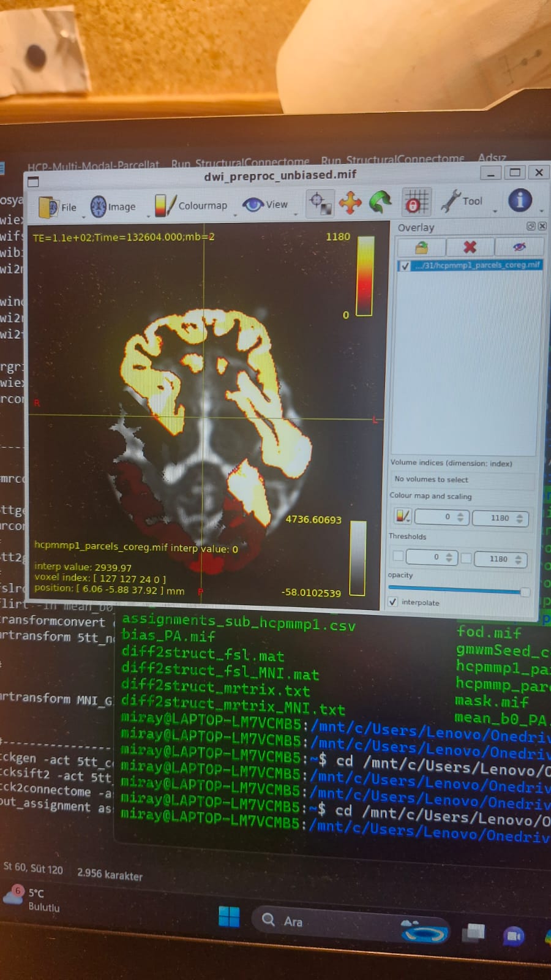Image resolution: width=551 pixels, height=980 pixels.
Task: Float the Overlay panel with undock icon
Action: [x=531, y=226]
